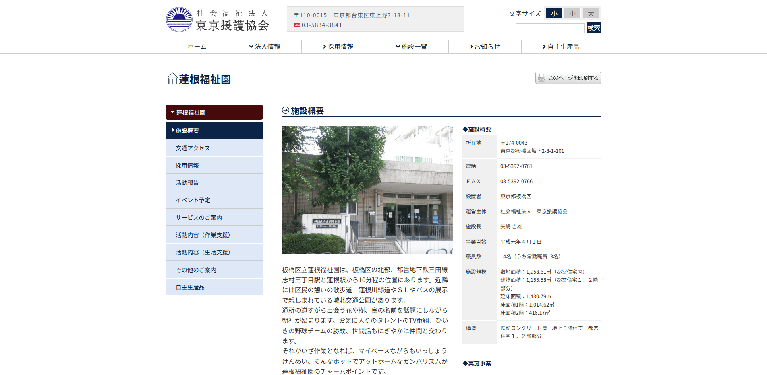Open 活動内容（作業支援） in the sidebar
The width and height of the screenshot is (767, 375).
point(214,235)
